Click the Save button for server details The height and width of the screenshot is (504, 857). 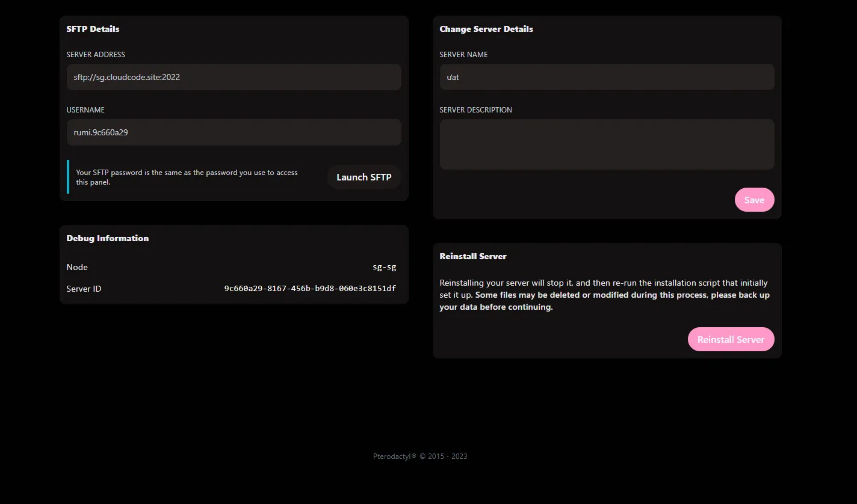pyautogui.click(x=754, y=199)
